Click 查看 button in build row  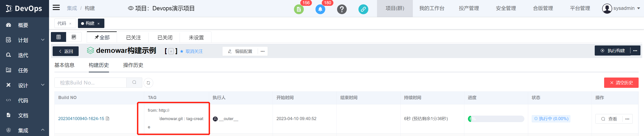coord(609,119)
